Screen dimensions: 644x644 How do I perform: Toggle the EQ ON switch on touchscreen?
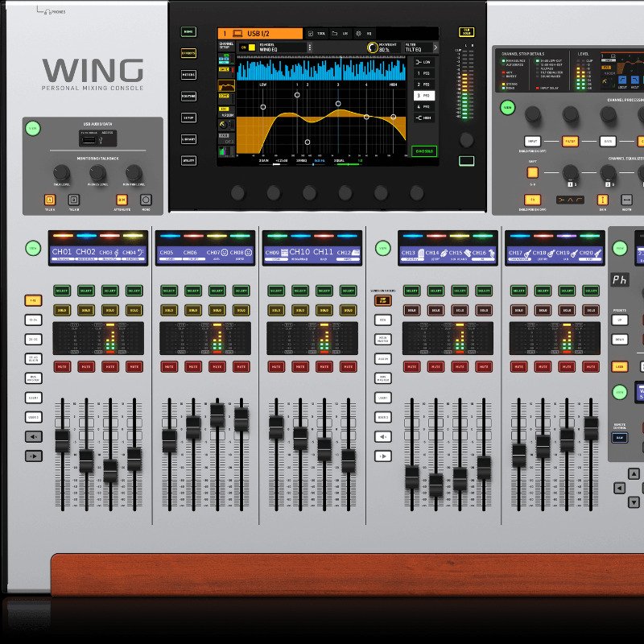[x=246, y=47]
